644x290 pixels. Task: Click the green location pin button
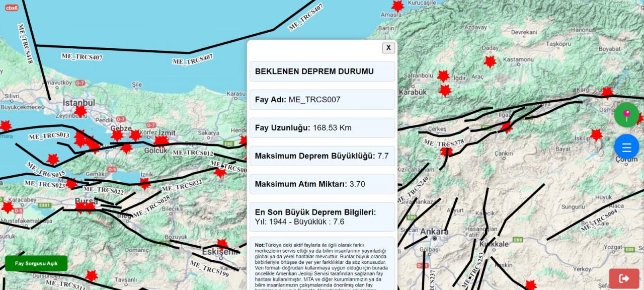(626, 115)
